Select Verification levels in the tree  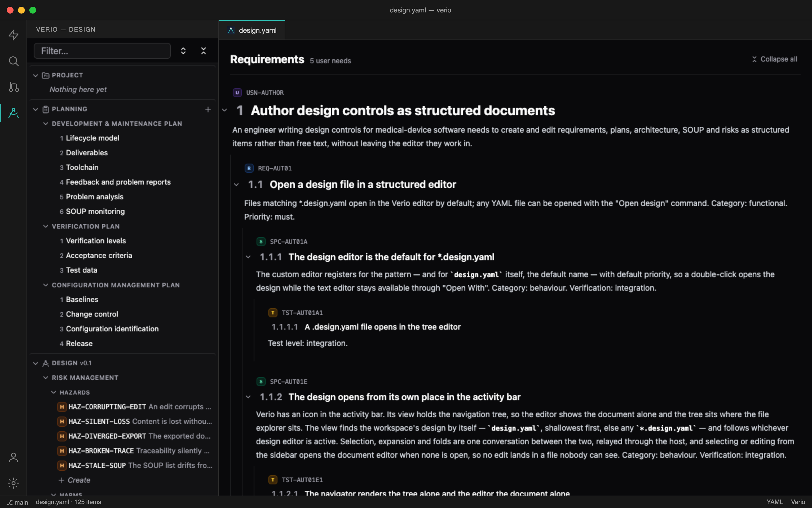pyautogui.click(x=96, y=241)
